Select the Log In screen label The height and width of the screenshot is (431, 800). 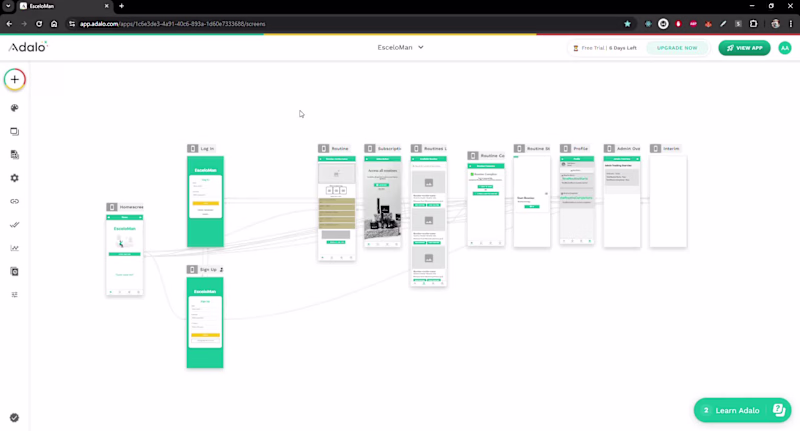[x=201, y=148]
